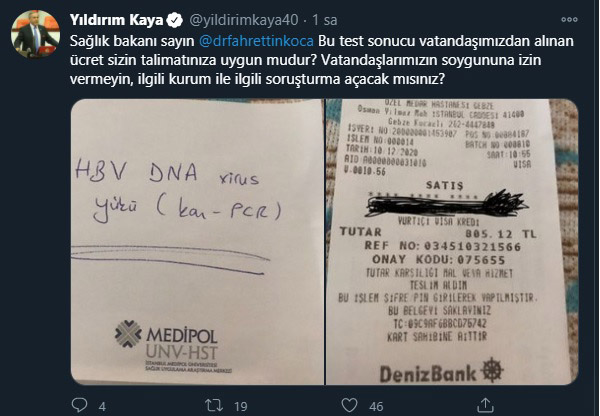Open the Yıldırım Kaya display name link

pos(116,20)
